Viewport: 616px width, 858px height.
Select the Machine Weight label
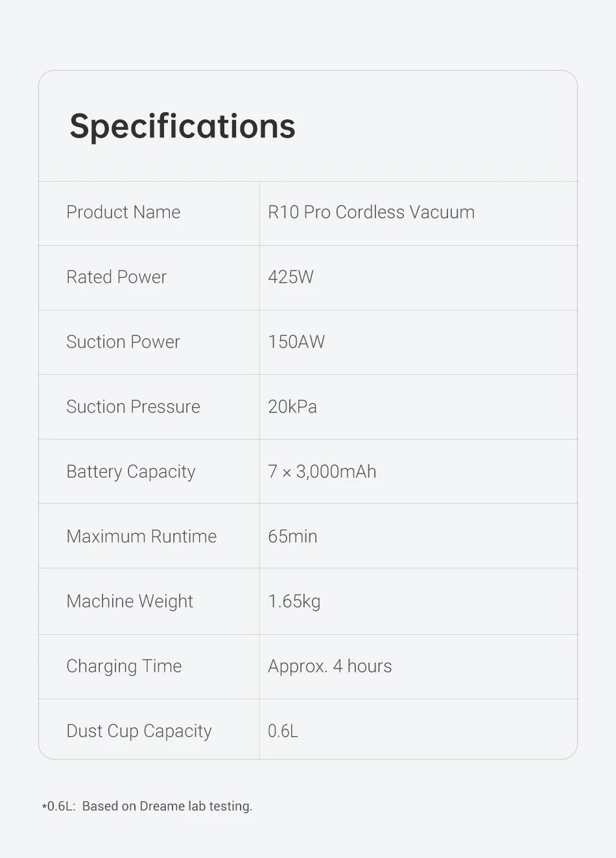tap(130, 602)
